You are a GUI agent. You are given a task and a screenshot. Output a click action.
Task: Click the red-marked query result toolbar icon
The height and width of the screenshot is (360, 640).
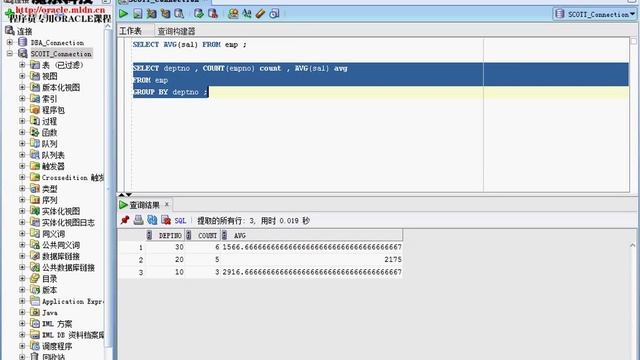coord(166,220)
